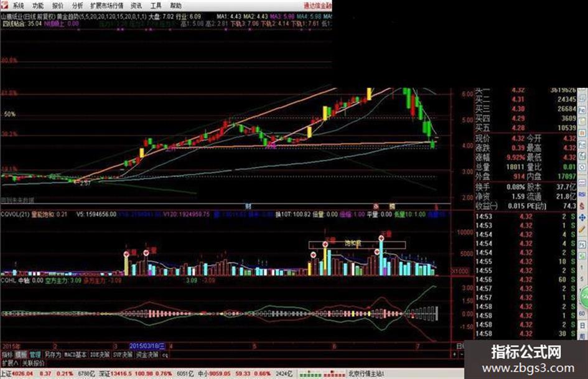Click the blue four-arrow move icon
The height and width of the screenshot is (379, 588).
point(582,218)
